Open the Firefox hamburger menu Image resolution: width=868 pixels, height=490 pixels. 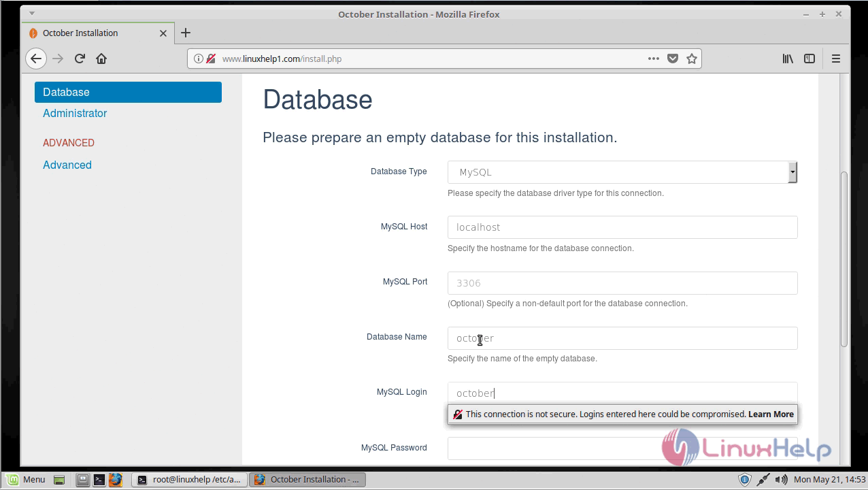(836, 59)
